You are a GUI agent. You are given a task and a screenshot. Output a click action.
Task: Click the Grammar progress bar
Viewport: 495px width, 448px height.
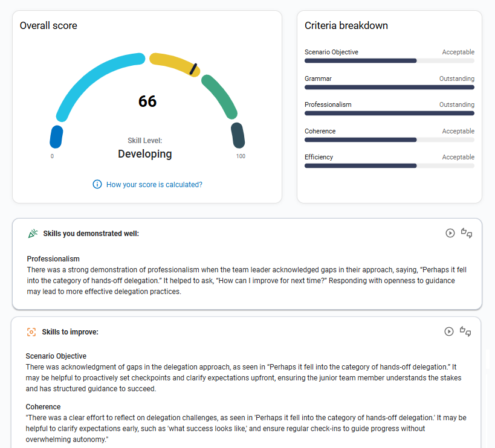point(389,87)
